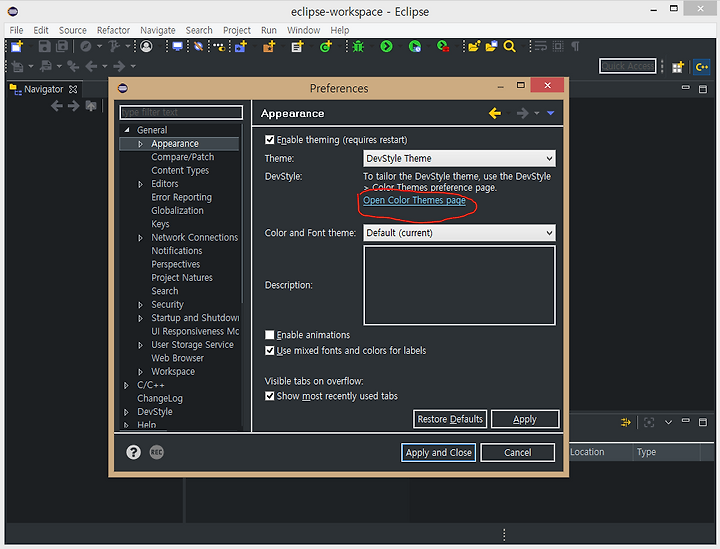Click the Save icon in toolbar
720x549 pixels.
(x=44, y=46)
